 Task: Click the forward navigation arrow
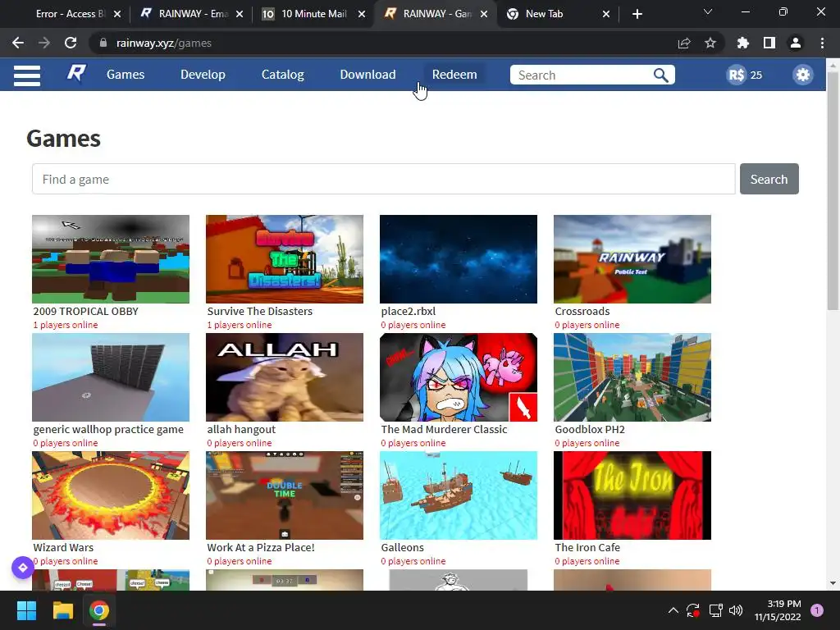point(44,43)
